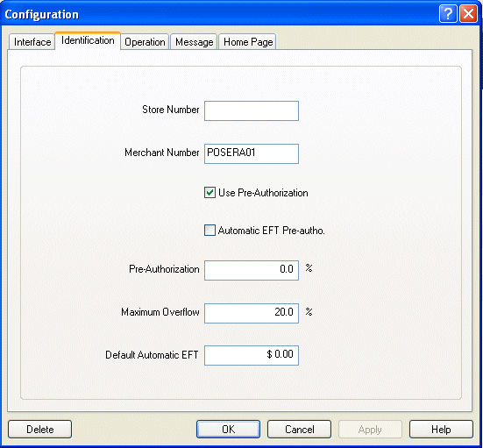
Task: Click the Store Number input field
Action: tap(252, 110)
